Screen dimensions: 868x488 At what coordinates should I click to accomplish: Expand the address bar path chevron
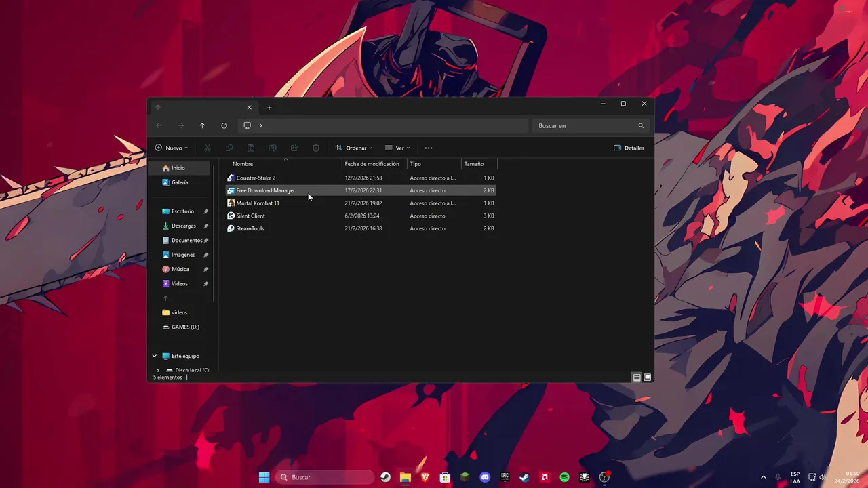[260, 125]
